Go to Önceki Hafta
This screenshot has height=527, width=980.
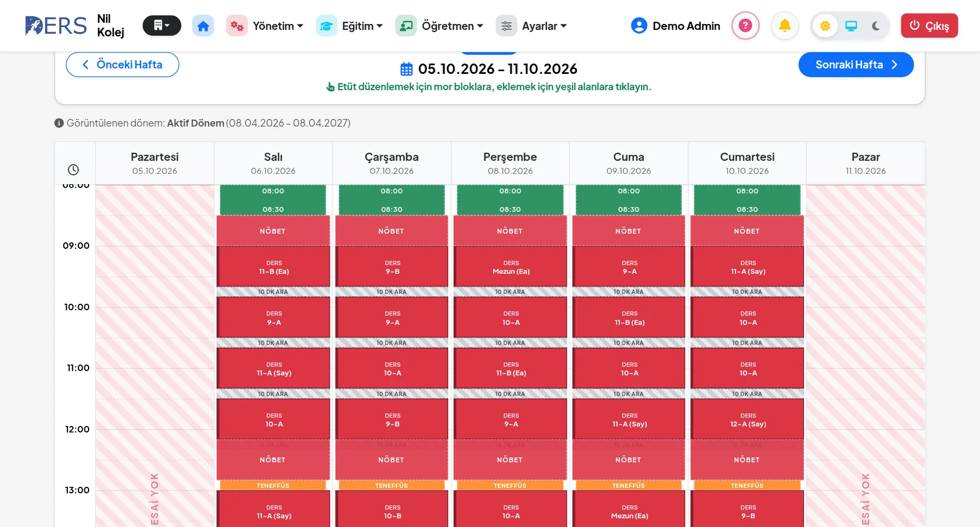pos(122,65)
